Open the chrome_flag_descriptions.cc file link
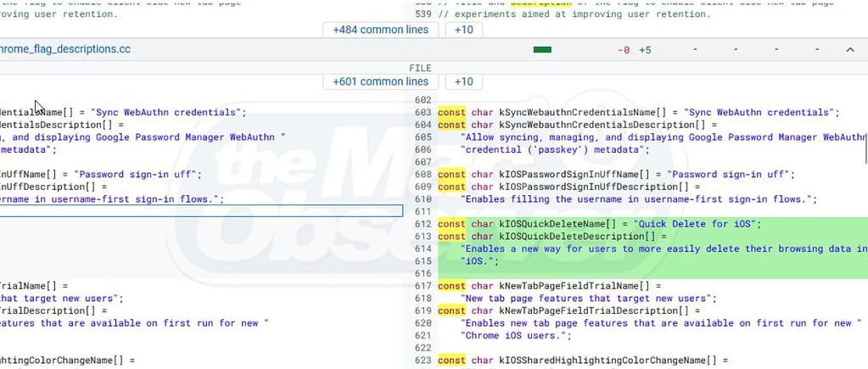868x369 pixels. pyautogui.click(x=64, y=49)
